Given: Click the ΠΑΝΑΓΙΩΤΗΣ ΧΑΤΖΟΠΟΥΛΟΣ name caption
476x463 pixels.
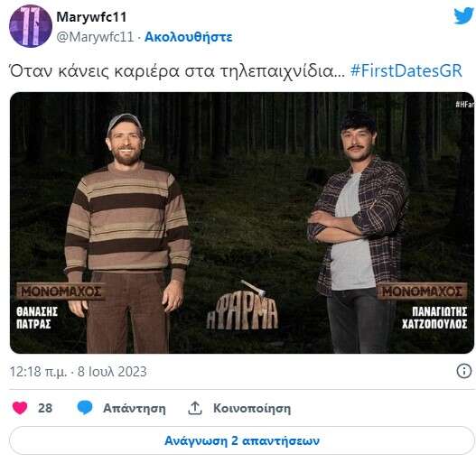Looking at the screenshot, I should point(434,318).
